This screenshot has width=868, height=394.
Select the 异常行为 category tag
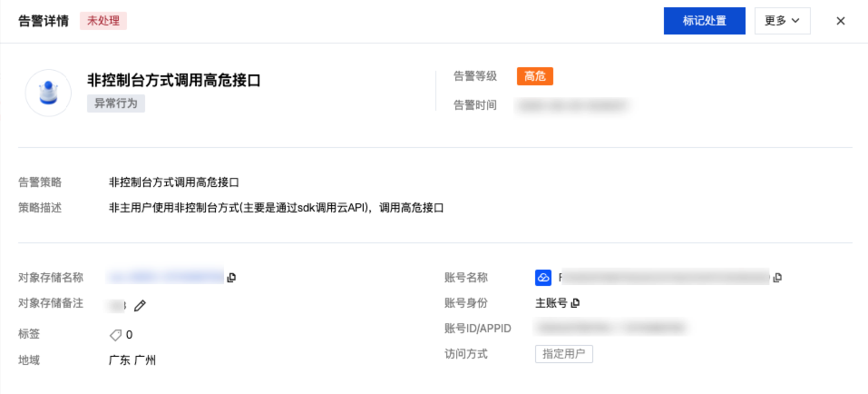tap(116, 103)
